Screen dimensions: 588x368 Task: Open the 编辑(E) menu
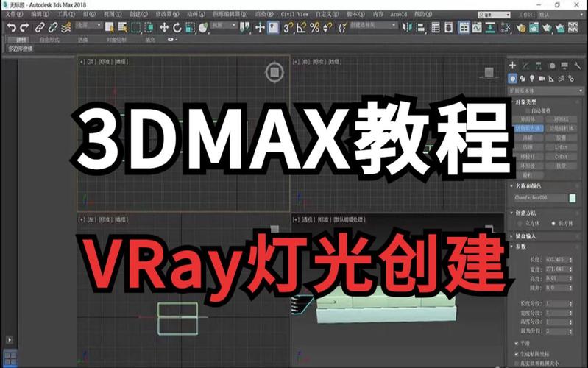coord(40,14)
